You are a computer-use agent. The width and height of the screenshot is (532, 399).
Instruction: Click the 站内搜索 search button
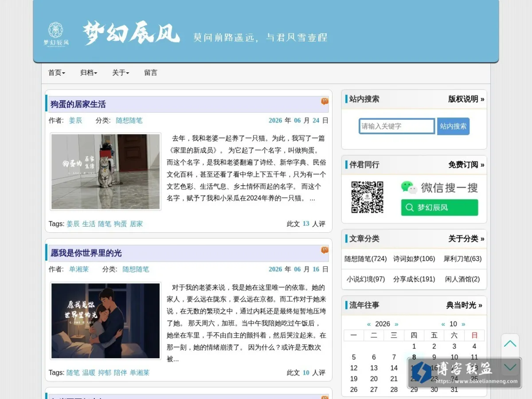[453, 126]
